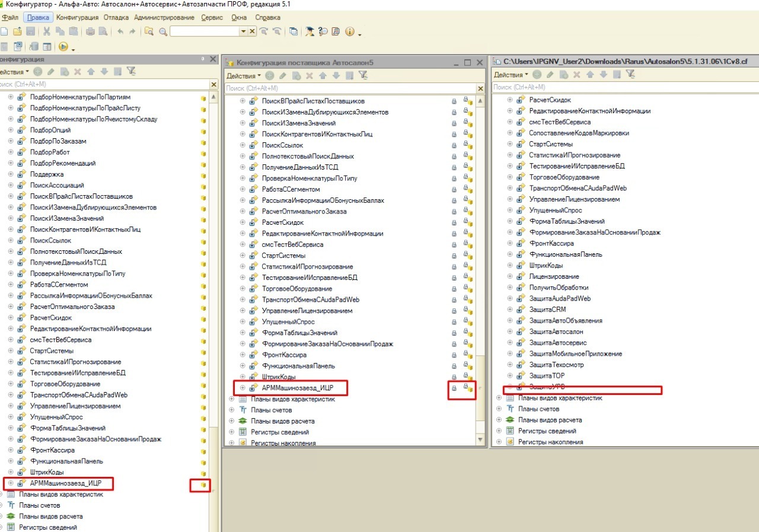Image resolution: width=759 pixels, height=532 pixels.
Task: Click filter funnel icon in left Конфигурация panel
Action: 131,72
